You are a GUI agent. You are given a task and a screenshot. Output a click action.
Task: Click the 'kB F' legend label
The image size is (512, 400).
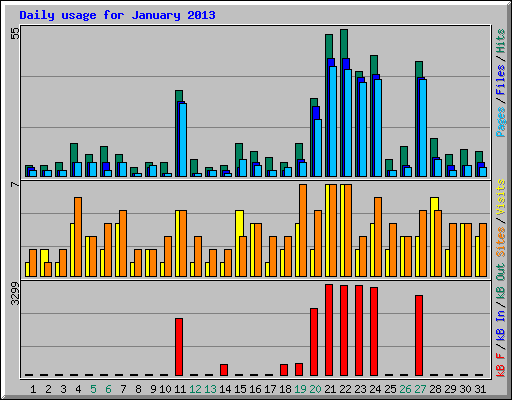[501, 365]
